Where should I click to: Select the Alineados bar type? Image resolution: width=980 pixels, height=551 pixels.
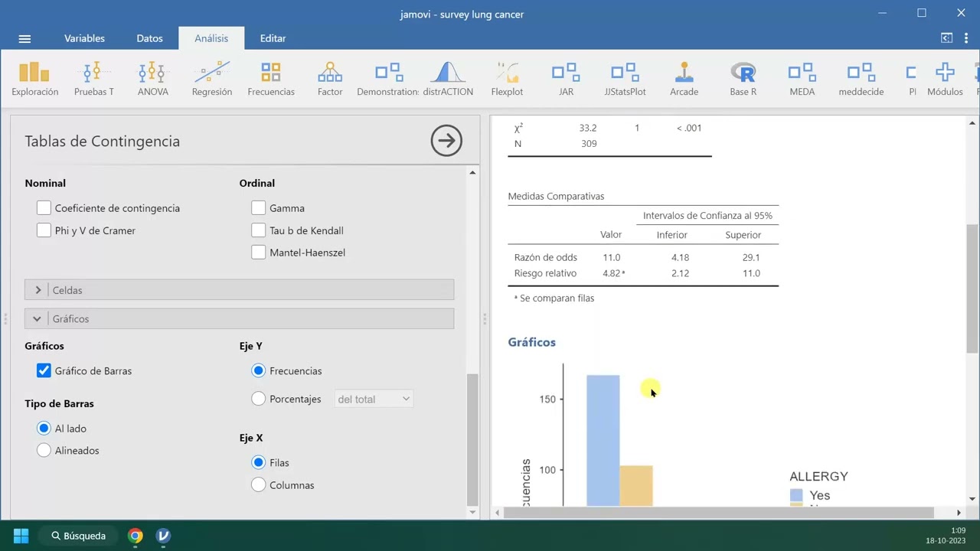point(44,451)
